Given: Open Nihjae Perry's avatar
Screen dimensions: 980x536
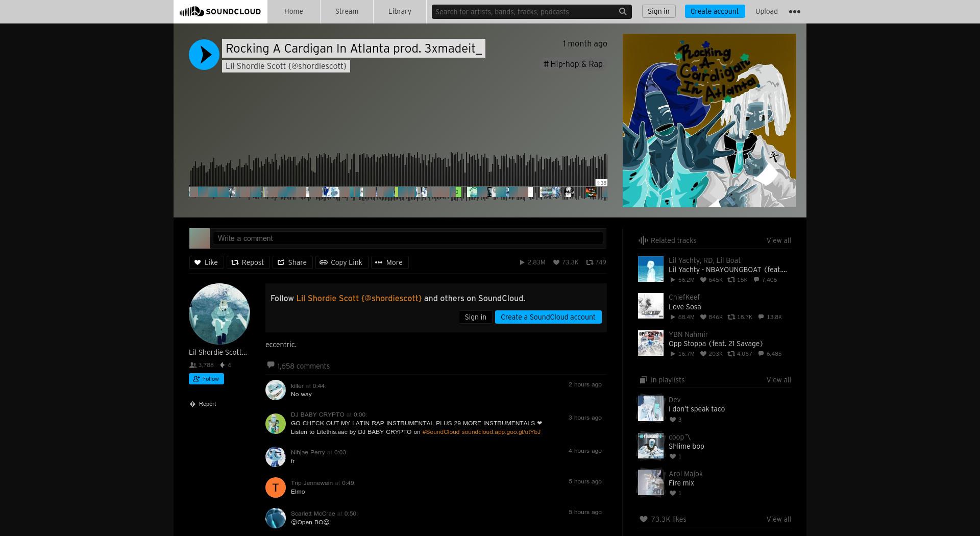Looking at the screenshot, I should 276,457.
